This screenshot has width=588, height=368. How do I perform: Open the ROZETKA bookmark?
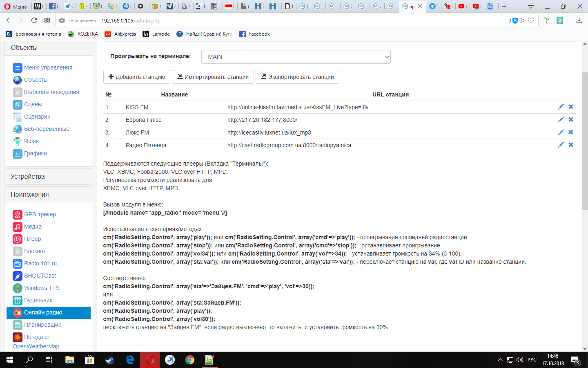coord(83,34)
